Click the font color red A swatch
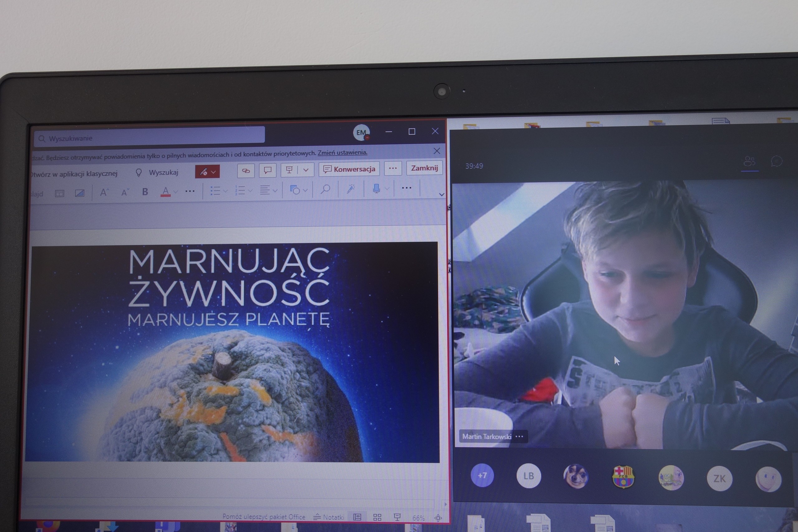 pos(165,192)
